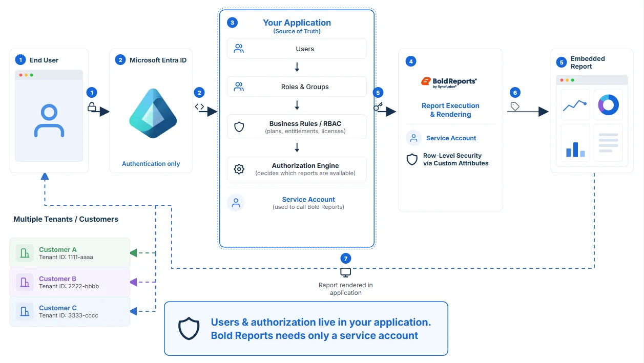Viewport: 644px width, 363px height.
Task: Click the Your Application Service Account avatar icon
Action: [x=236, y=202]
